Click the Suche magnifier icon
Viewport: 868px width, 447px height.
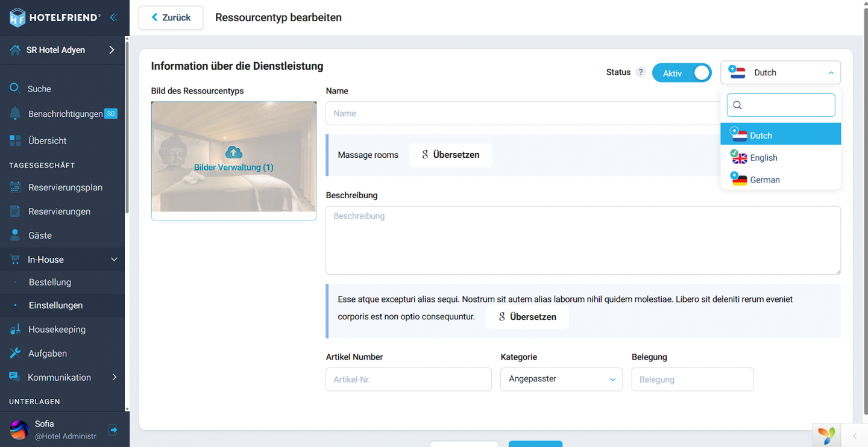click(15, 89)
